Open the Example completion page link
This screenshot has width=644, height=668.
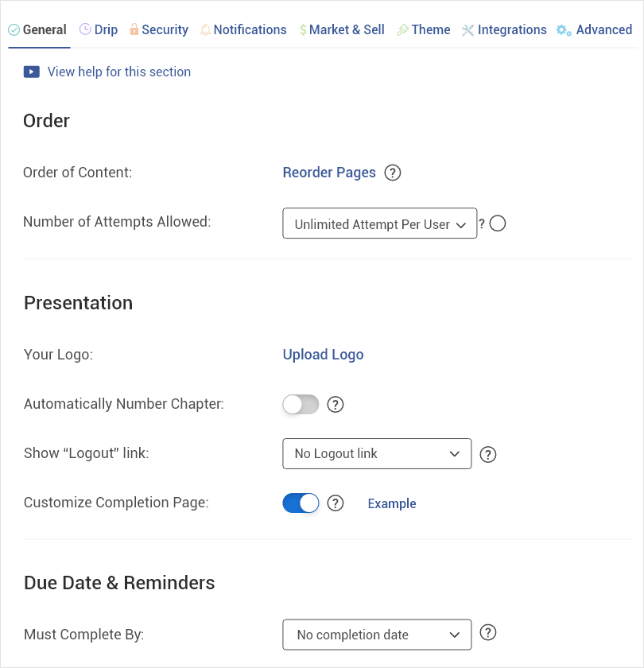click(392, 503)
